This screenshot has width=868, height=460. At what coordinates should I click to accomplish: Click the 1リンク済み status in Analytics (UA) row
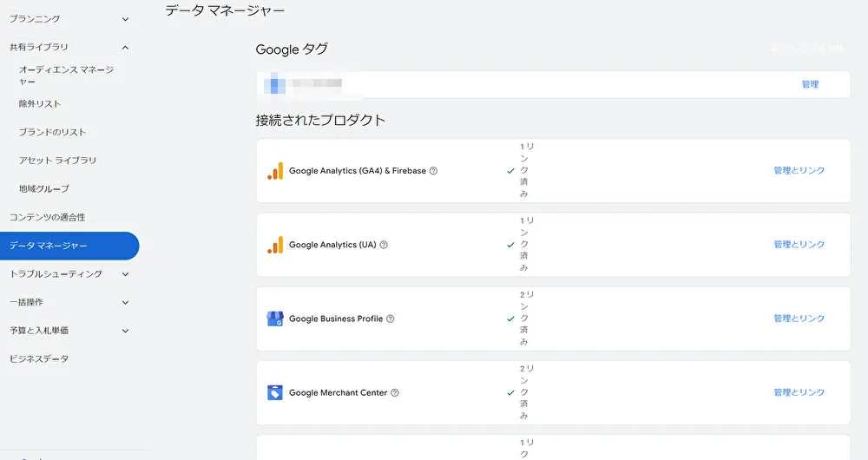coord(527,244)
